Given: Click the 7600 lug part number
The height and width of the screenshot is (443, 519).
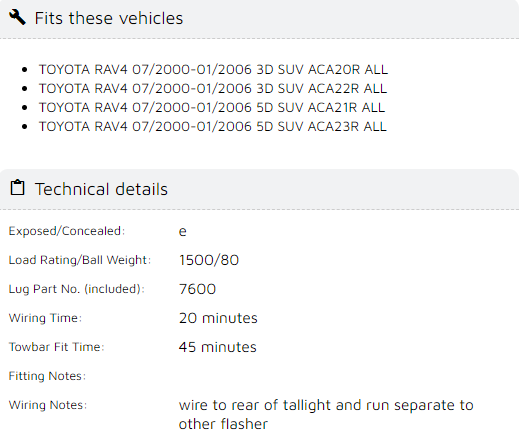Looking at the screenshot, I should coord(197,289).
